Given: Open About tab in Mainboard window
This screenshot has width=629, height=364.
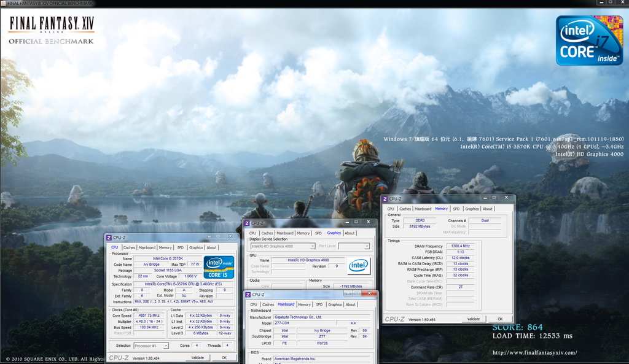Looking at the screenshot, I should coord(351,304).
